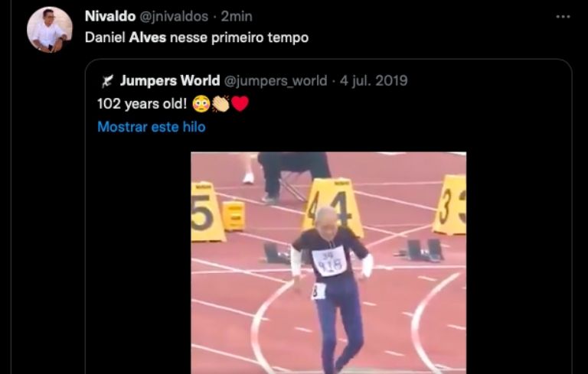This screenshot has width=588, height=374.
Task: Click the clapping hands emoji
Action: point(220,104)
